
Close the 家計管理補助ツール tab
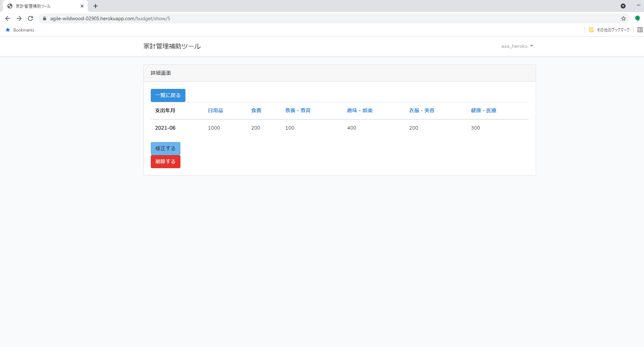click(x=82, y=6)
